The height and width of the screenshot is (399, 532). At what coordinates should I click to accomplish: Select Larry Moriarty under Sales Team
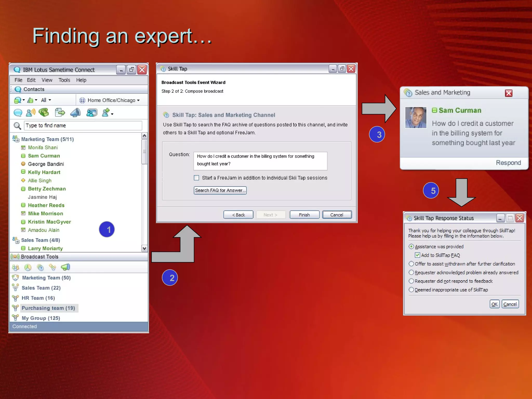(x=45, y=248)
